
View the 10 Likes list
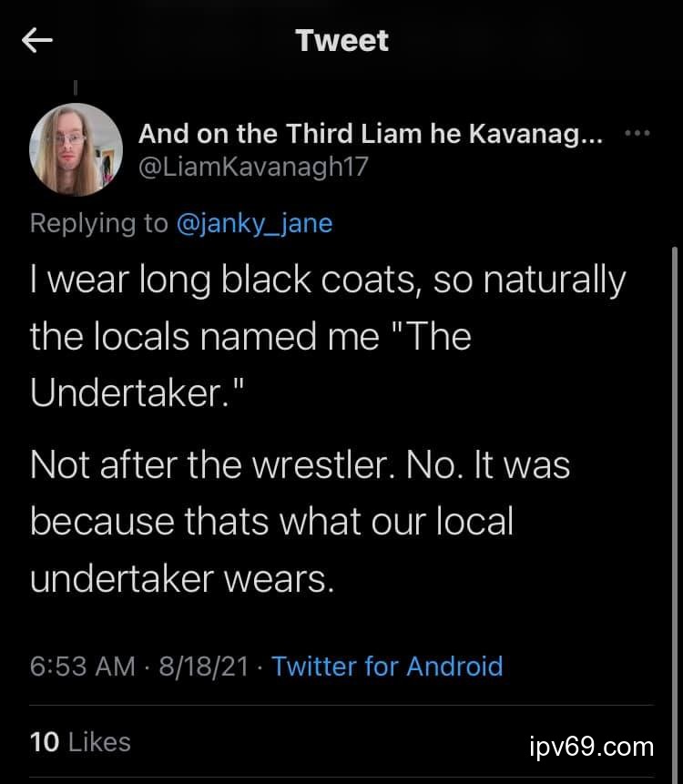80,742
